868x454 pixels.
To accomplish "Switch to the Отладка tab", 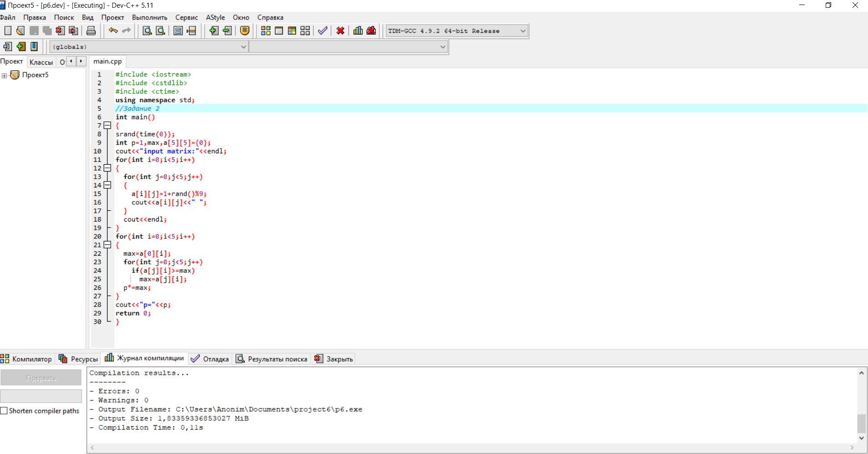I will pyautogui.click(x=210, y=359).
